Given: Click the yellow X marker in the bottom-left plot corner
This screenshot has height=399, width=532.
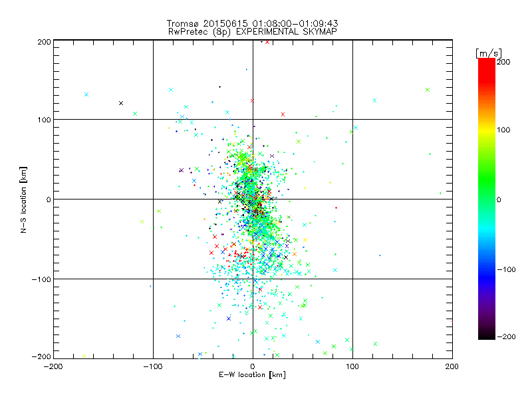Looking at the screenshot, I should pyautogui.click(x=84, y=356).
